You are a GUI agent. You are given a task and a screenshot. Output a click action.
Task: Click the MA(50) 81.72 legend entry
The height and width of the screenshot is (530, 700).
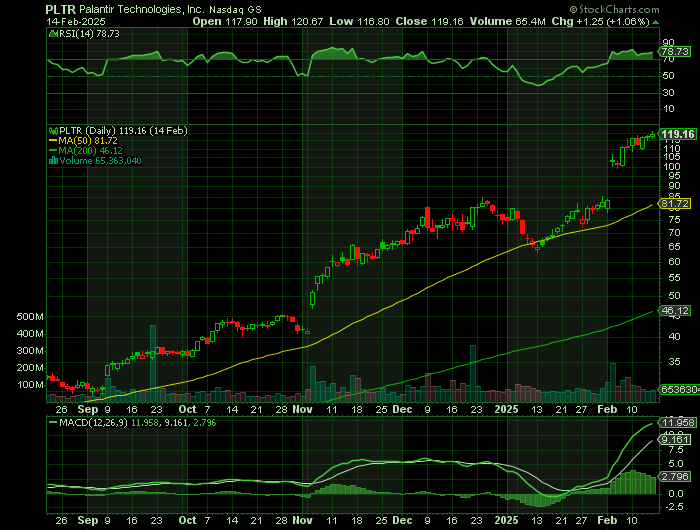click(83, 141)
